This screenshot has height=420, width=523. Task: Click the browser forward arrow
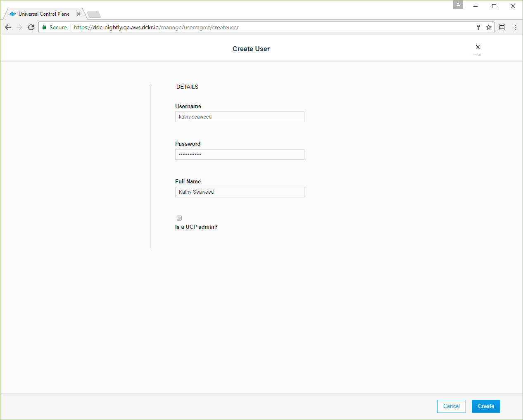pos(19,27)
